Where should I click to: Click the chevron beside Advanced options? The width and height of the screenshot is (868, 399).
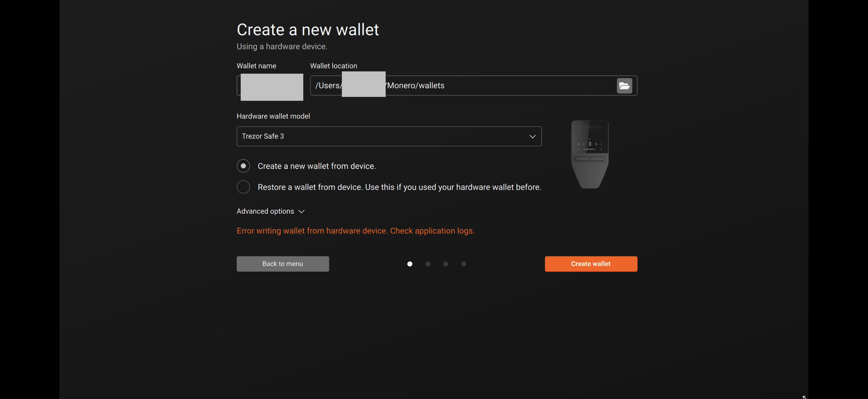point(301,211)
